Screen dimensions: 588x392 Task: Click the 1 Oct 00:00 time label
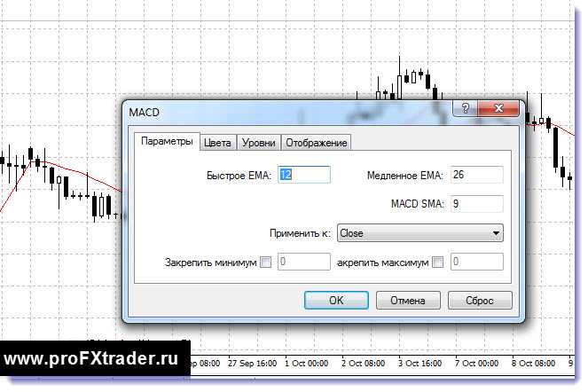[306, 363]
